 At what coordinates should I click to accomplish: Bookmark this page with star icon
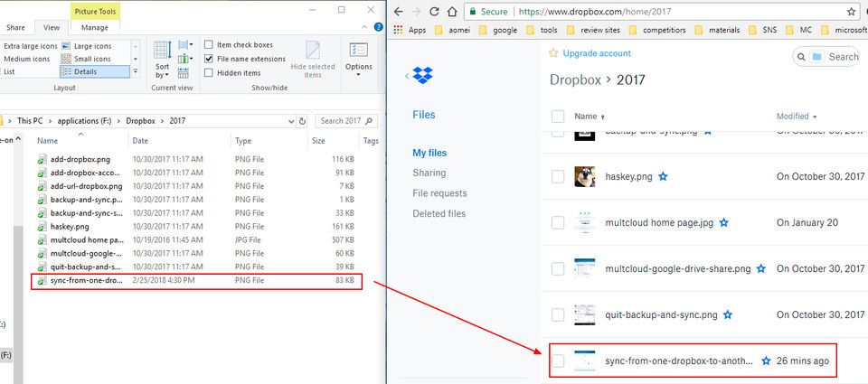pos(852,12)
